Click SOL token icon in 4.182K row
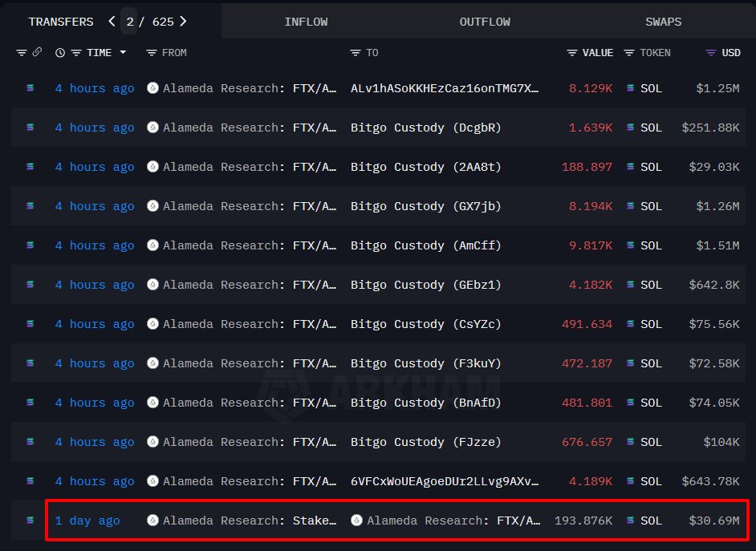 [630, 285]
